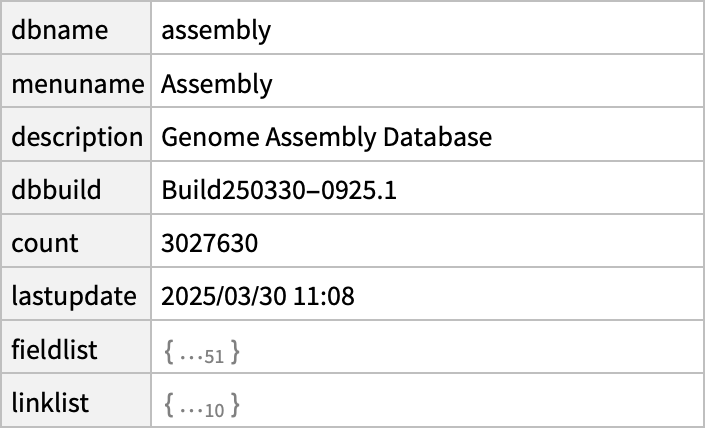
Task: Click the linklist row label
Action: pyautogui.click(x=50, y=403)
